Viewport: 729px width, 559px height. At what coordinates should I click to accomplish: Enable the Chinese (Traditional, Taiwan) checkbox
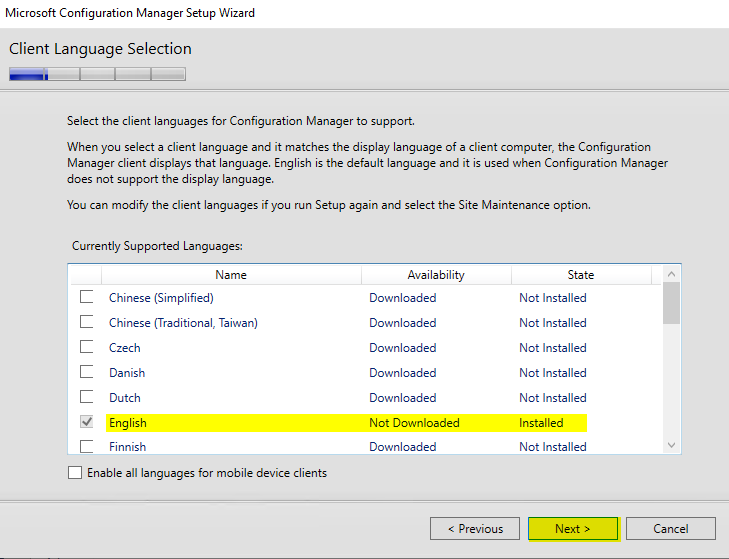pos(87,322)
